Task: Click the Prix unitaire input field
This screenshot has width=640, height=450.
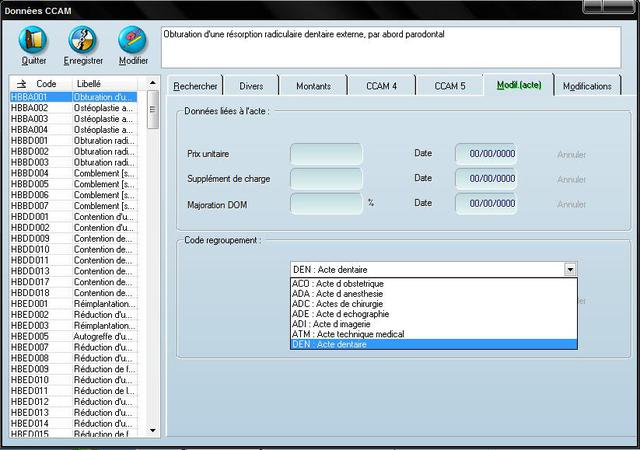Action: click(326, 154)
